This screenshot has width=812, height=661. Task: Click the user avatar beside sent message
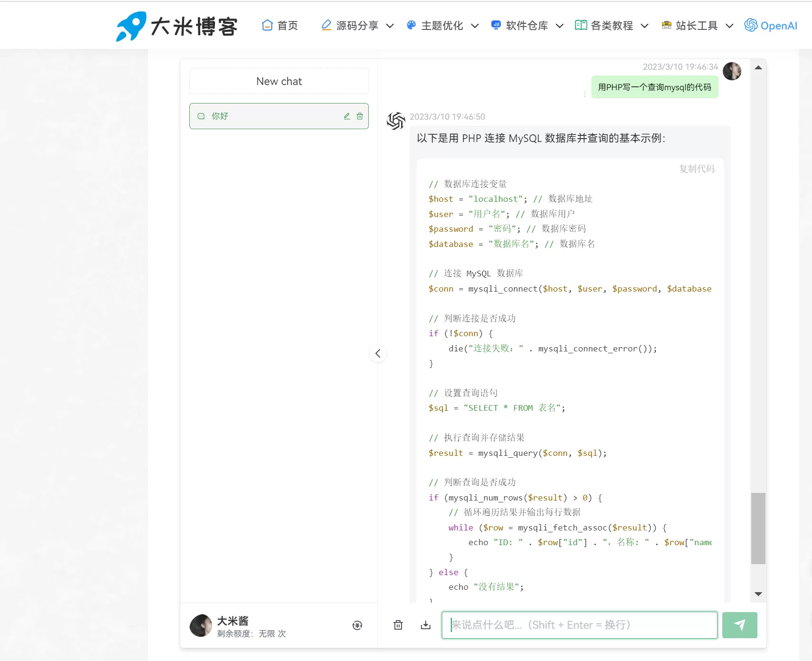coord(732,71)
